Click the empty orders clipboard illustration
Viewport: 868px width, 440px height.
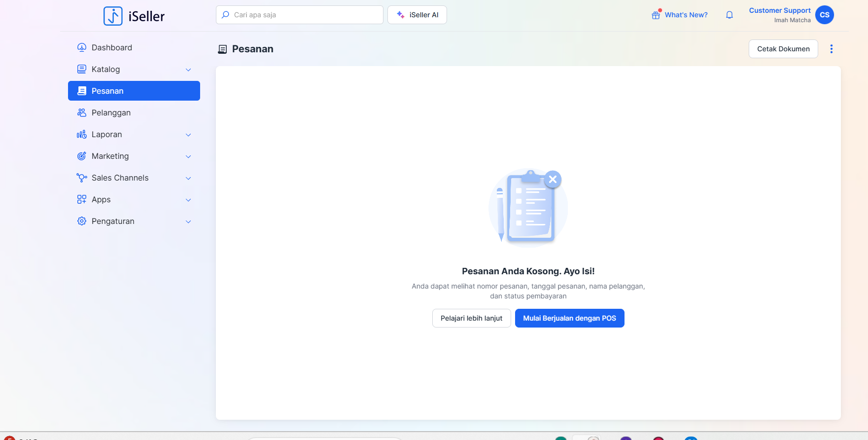pyautogui.click(x=528, y=207)
